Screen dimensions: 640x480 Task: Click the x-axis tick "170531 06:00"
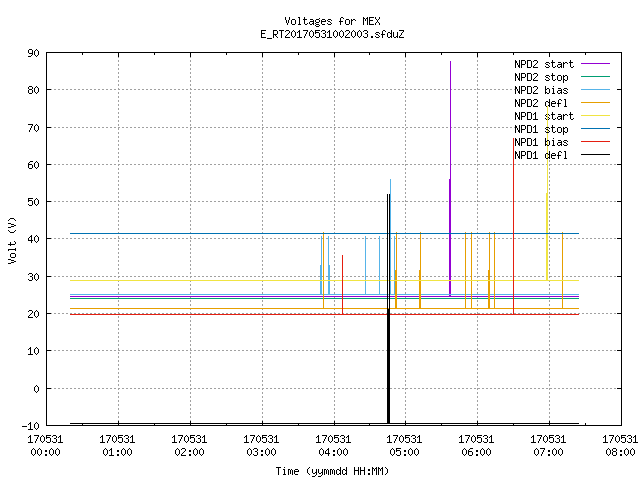click(x=476, y=446)
